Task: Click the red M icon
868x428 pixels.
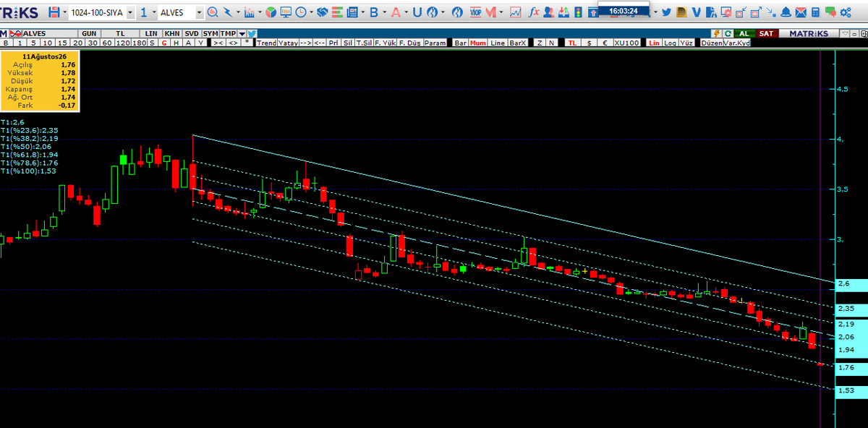Action: (490, 12)
